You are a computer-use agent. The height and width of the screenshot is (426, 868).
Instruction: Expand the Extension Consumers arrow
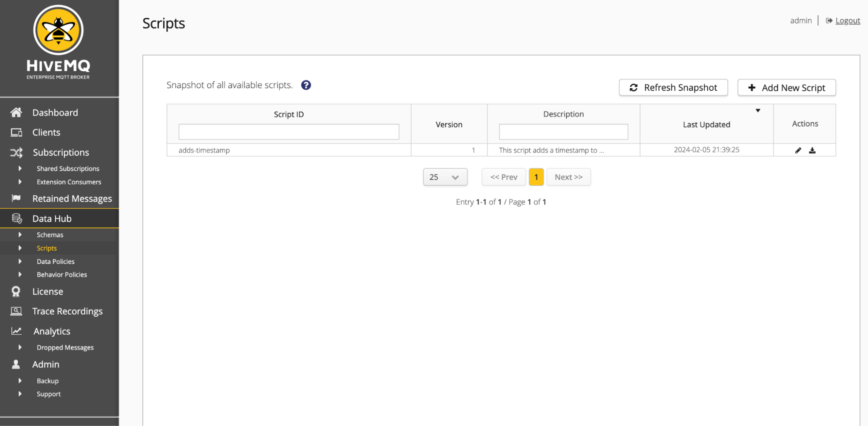tap(20, 182)
